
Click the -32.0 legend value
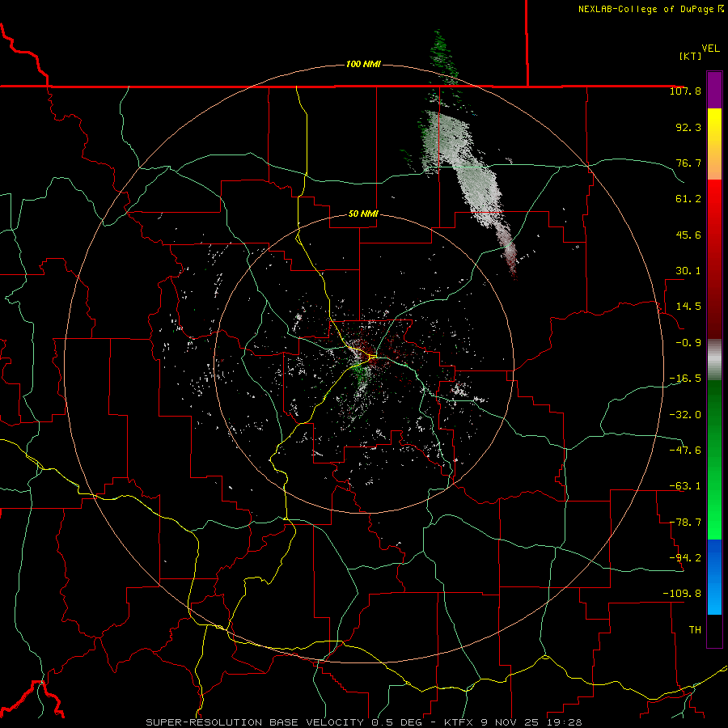tap(685, 415)
